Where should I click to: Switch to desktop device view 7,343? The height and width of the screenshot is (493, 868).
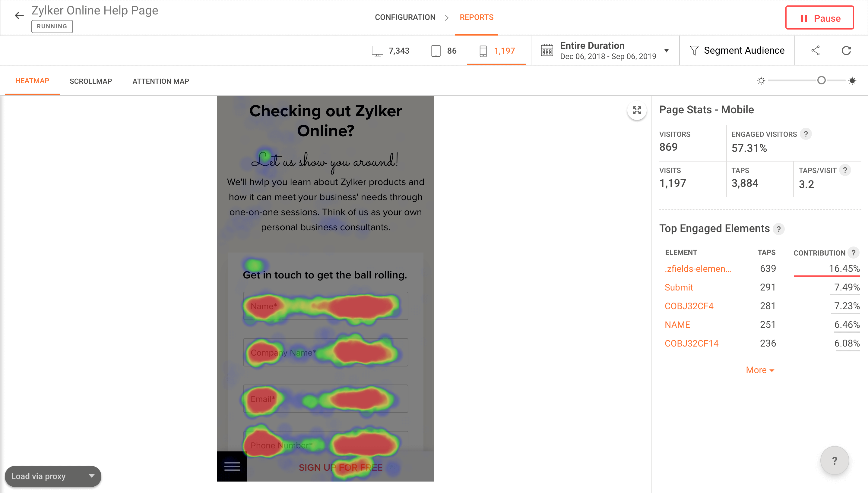[x=391, y=51]
